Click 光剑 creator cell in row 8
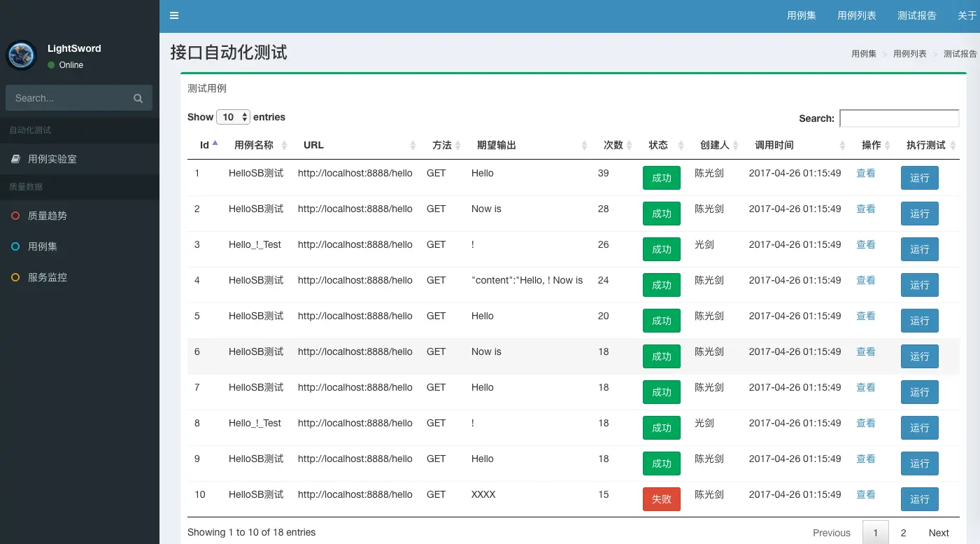Viewport: 980px width, 544px height. (x=704, y=423)
